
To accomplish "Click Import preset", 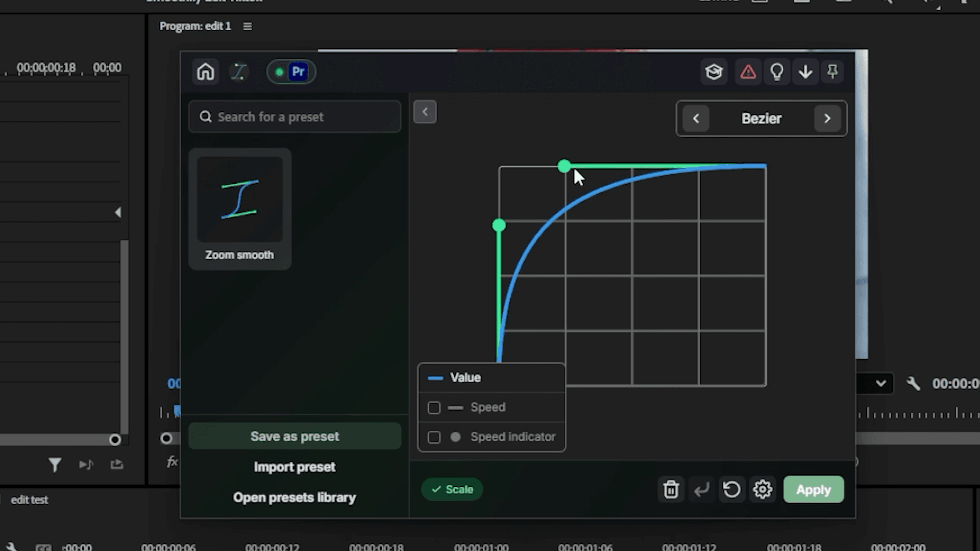I will click(295, 467).
